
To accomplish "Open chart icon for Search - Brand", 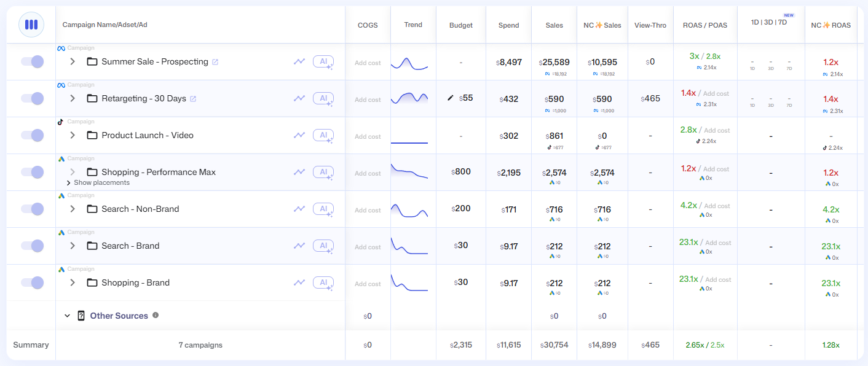I will pyautogui.click(x=299, y=246).
